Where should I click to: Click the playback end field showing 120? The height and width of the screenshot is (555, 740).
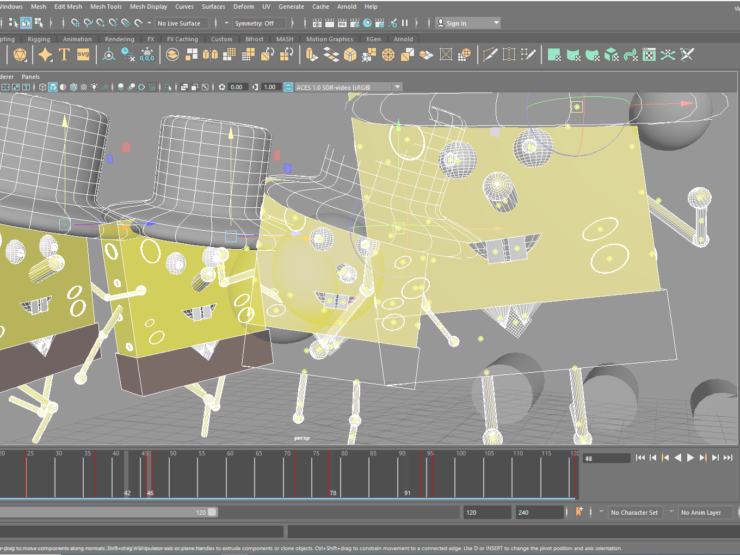click(486, 513)
